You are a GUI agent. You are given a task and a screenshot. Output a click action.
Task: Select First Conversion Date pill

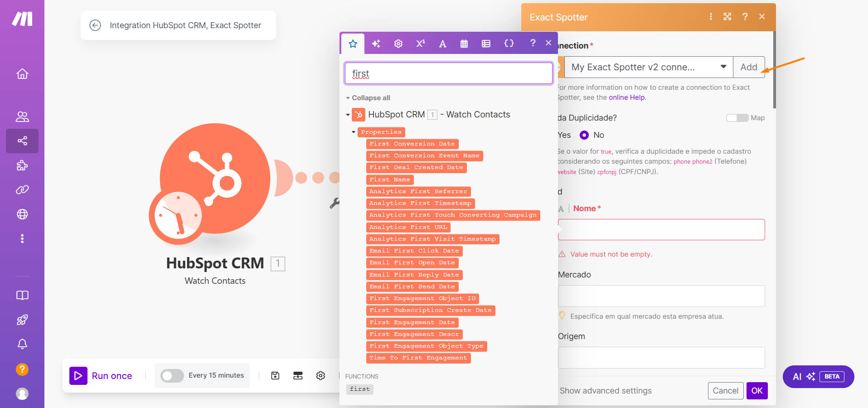click(x=412, y=144)
